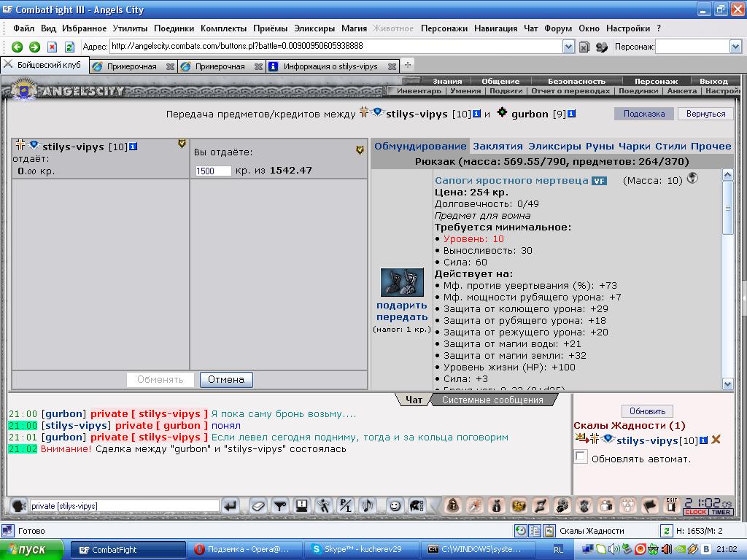
Task: Select the Чарки inventory tab
Action: point(634,146)
